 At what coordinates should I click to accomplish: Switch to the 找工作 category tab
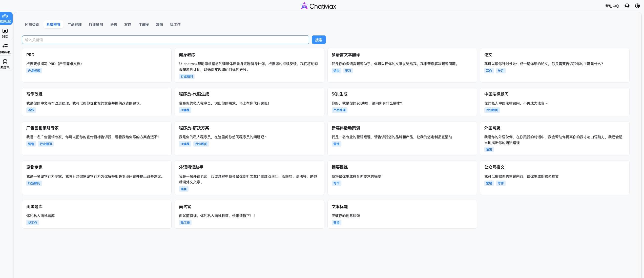pyautogui.click(x=175, y=24)
